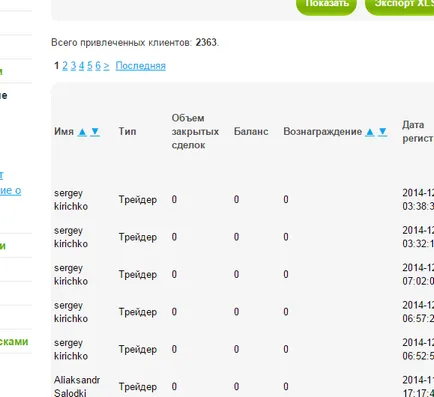
Task: Click Трейдер in the 06:57 row
Action: click(138, 312)
